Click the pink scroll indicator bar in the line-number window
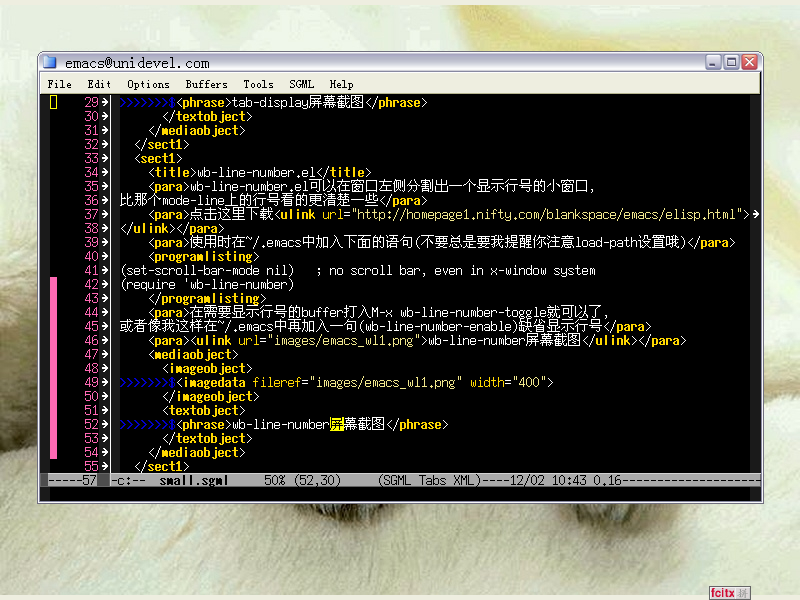 pyautogui.click(x=54, y=368)
